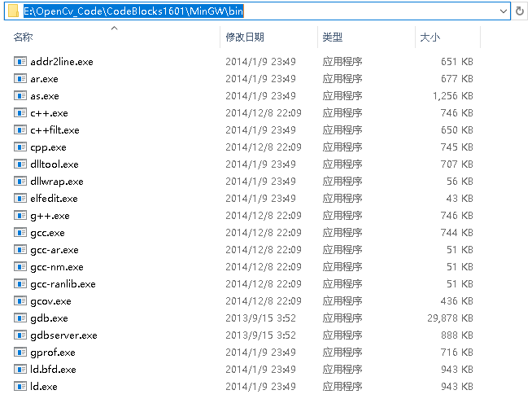The height and width of the screenshot is (412, 532).
Task: Select the file name addr2line.exe
Action: click(62, 62)
